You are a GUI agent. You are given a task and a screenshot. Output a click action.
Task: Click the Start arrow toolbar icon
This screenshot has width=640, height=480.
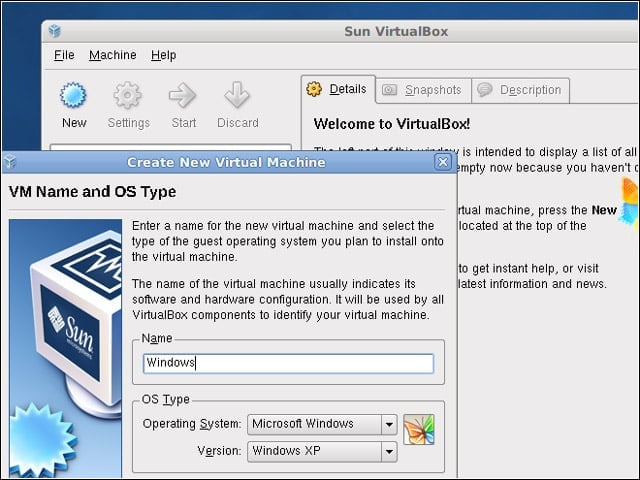182,95
